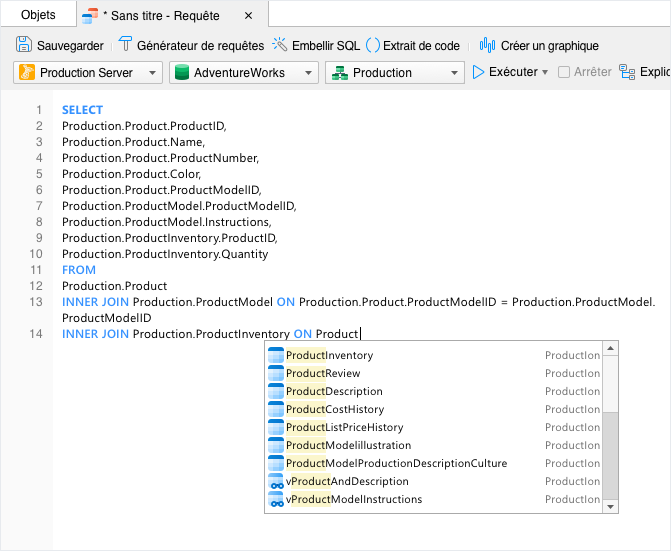
Task: Click ON keyword on line 14
Action: [x=303, y=334]
